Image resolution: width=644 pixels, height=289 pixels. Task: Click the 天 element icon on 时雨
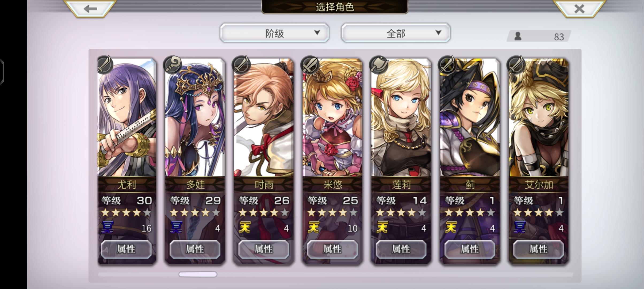click(244, 227)
